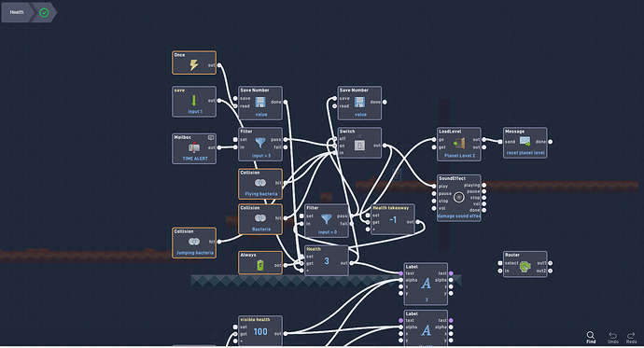The image size is (644, 348).
Task: Open the Find search tool
Action: point(591,338)
